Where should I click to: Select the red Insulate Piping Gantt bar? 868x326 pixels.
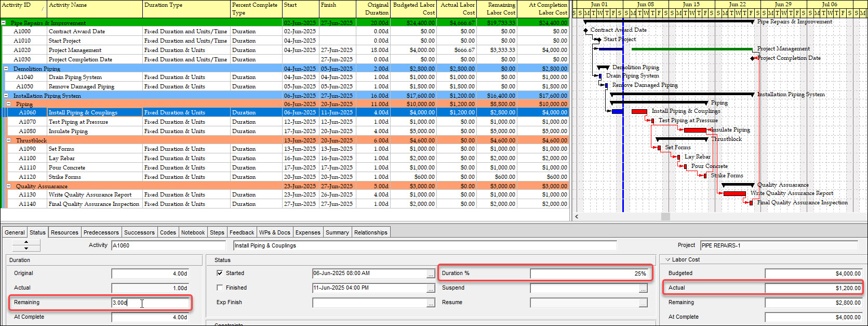pyautogui.click(x=695, y=130)
